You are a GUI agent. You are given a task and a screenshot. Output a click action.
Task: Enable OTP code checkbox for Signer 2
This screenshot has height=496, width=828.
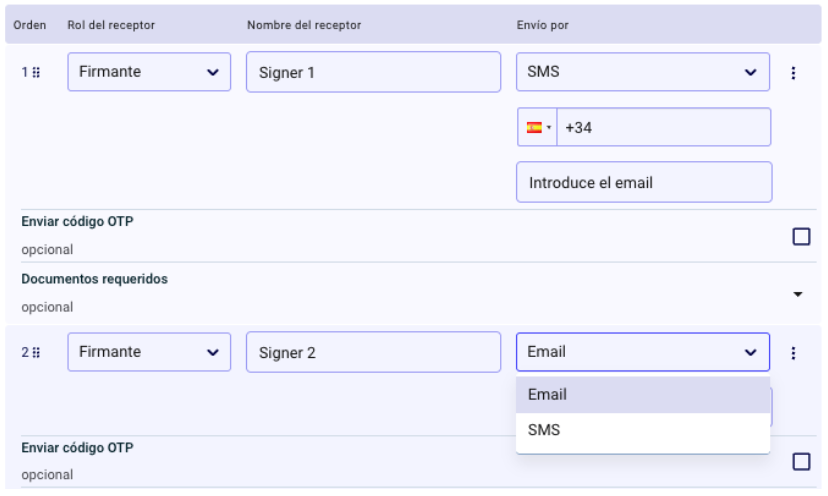coord(801,461)
